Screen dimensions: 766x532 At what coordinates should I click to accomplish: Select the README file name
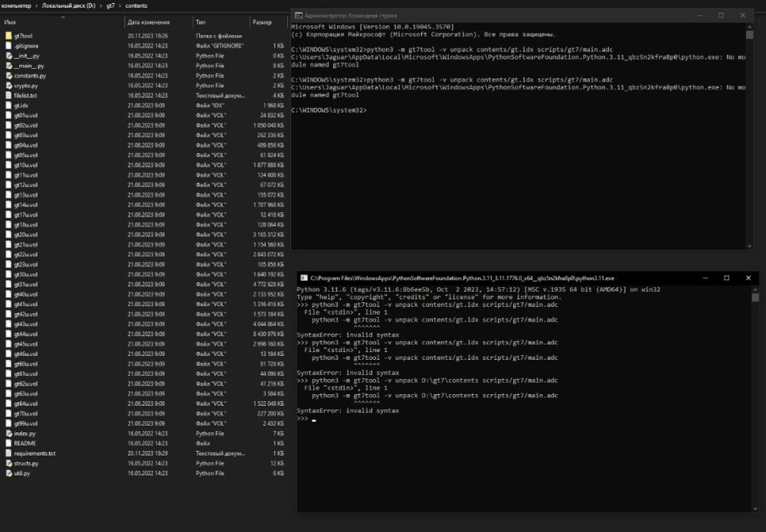click(x=25, y=443)
